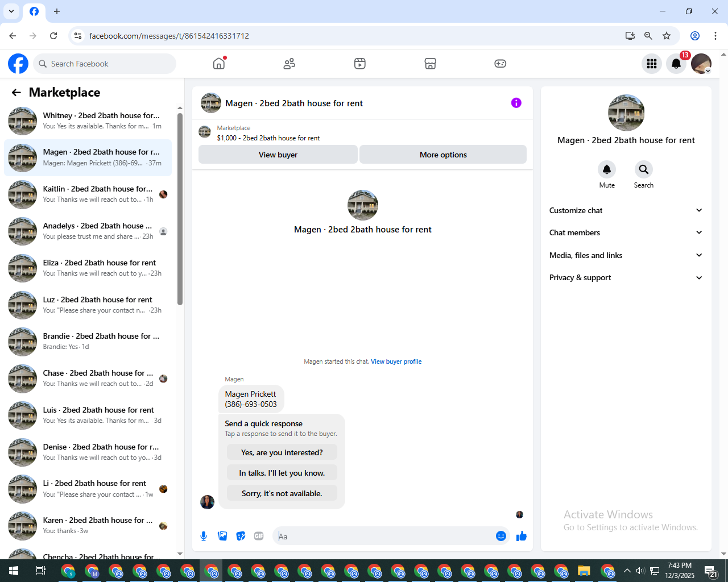This screenshot has width=728, height=582.
Task: Open Video icon in top navigation
Action: tap(360, 64)
